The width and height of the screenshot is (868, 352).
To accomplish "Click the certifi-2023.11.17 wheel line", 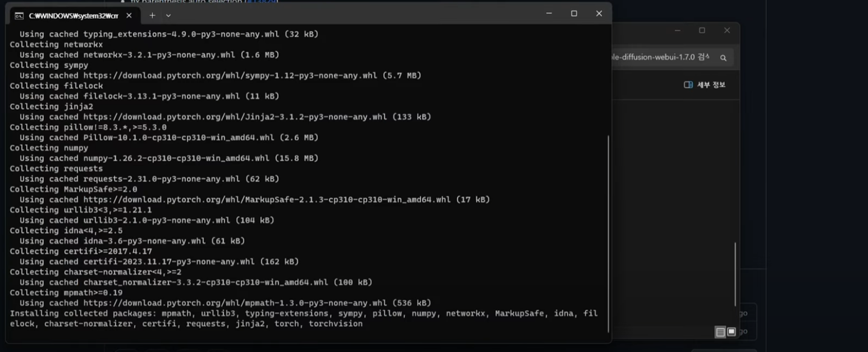I will 159,262.
